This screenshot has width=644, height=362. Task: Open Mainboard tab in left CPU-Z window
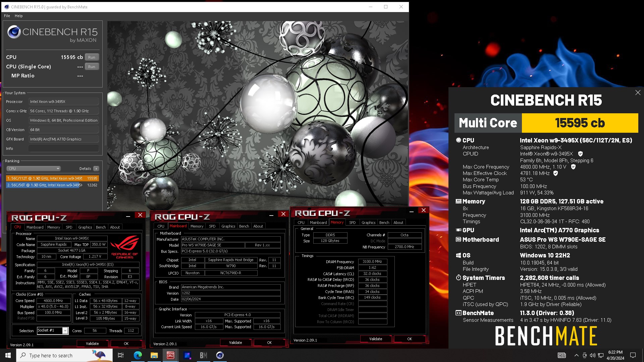[35, 227]
